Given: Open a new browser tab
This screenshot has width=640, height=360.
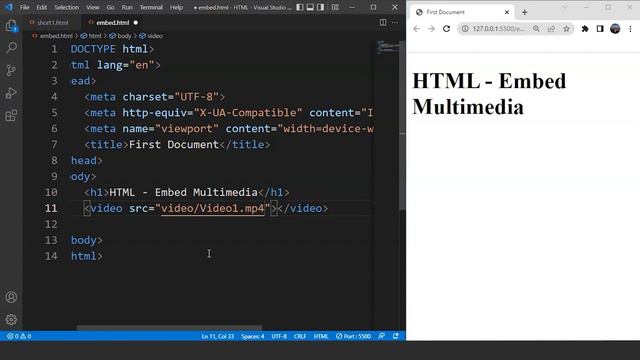Looking at the screenshot, I should tap(524, 12).
